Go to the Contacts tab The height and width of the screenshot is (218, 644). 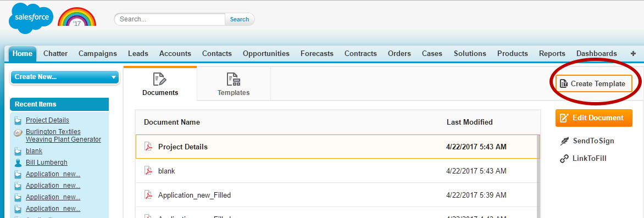pos(217,53)
